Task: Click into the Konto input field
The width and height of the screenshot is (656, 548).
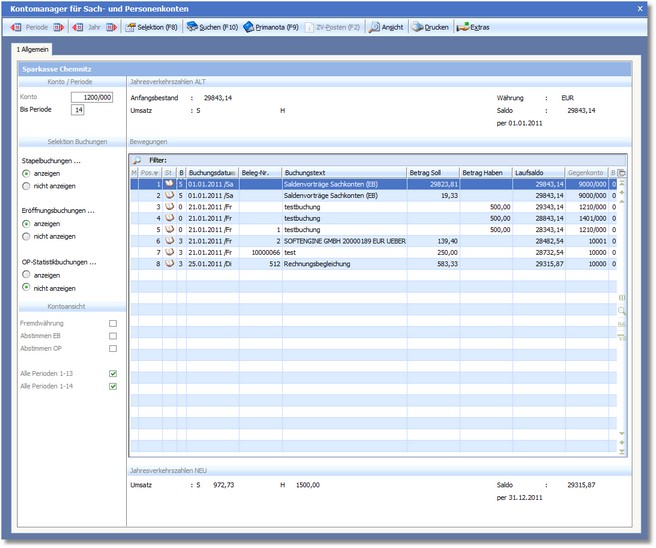Action: (x=91, y=97)
